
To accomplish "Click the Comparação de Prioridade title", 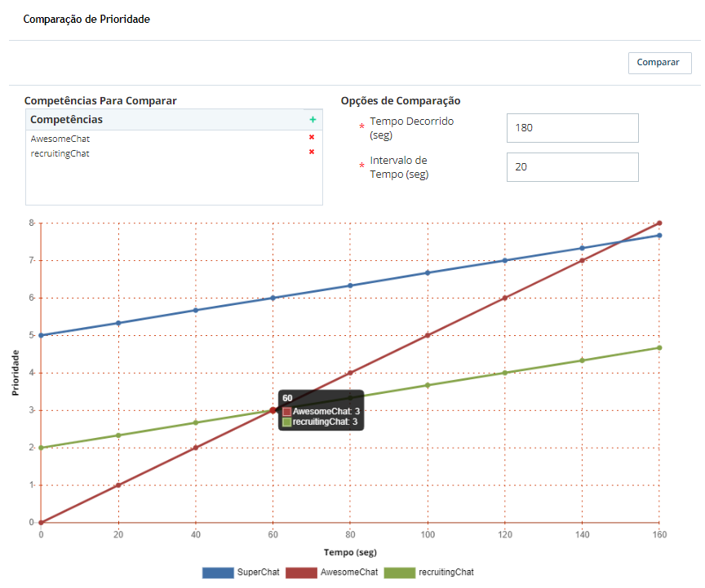I will point(86,20).
